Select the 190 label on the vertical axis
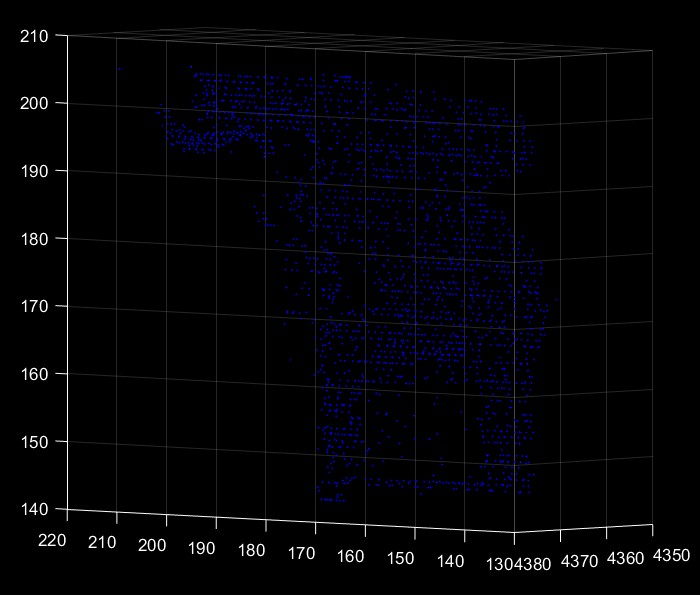 click(34, 171)
